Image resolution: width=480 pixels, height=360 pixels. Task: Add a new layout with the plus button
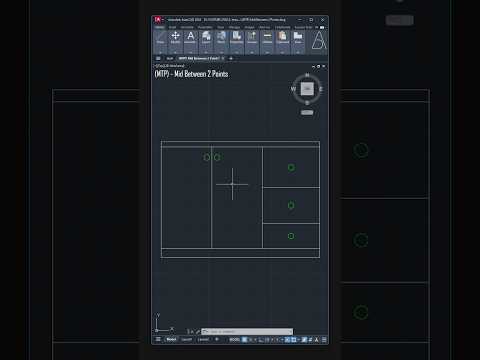pyautogui.click(x=217, y=339)
